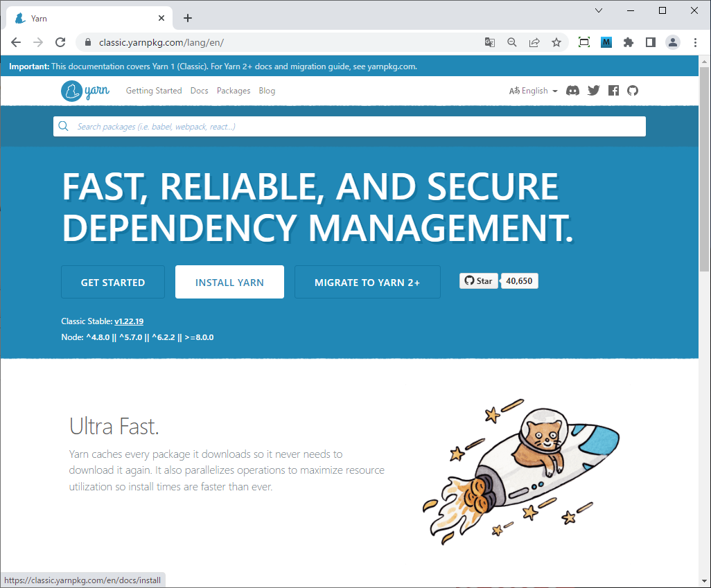Open the Chrome profile avatar
This screenshot has width=711, height=588.
coord(673,43)
